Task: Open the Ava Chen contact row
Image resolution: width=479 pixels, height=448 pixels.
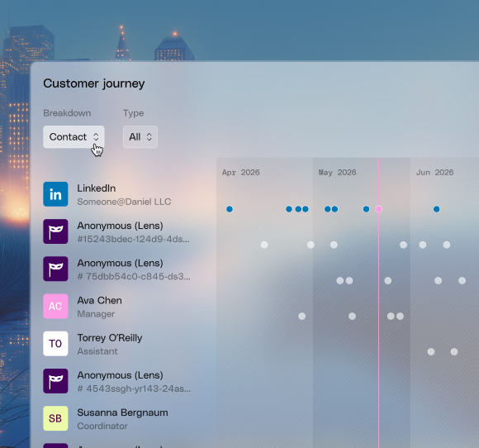Action: [116, 306]
